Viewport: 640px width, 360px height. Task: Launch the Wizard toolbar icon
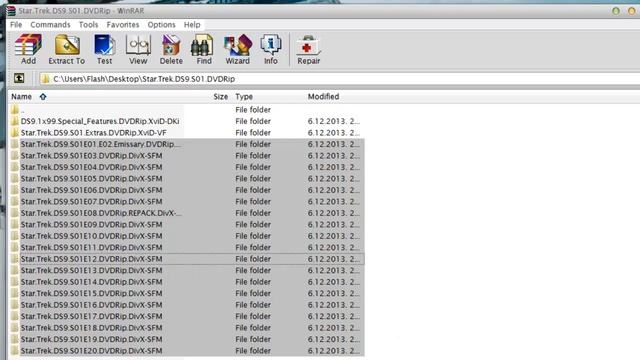[238, 50]
